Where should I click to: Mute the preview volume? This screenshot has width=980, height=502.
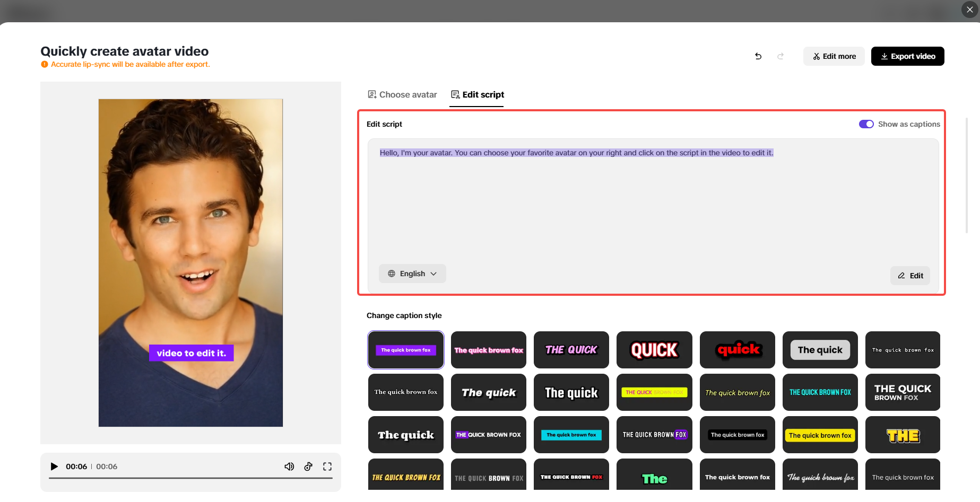pos(289,466)
